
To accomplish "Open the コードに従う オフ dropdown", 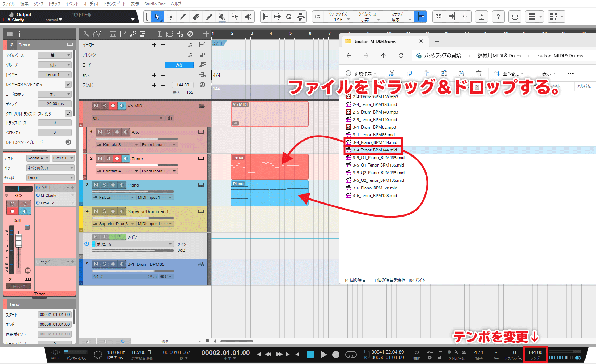I will pyautogui.click(x=55, y=94).
